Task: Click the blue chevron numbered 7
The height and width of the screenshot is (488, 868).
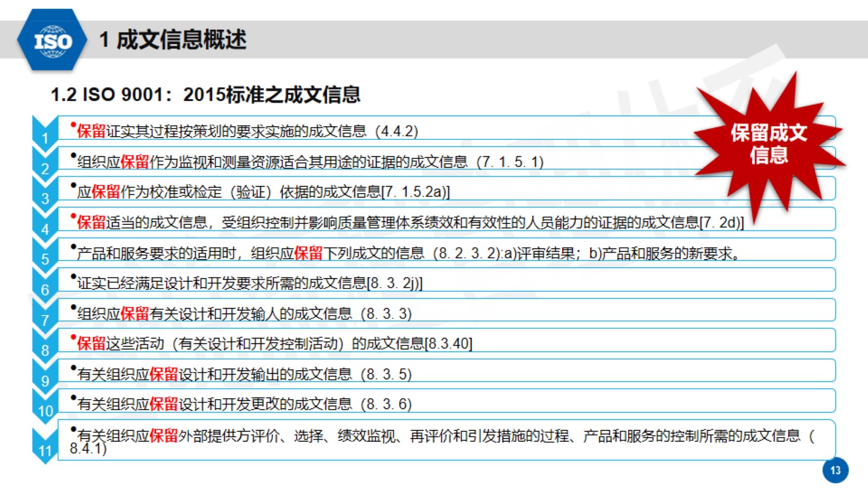Action: coord(45,314)
